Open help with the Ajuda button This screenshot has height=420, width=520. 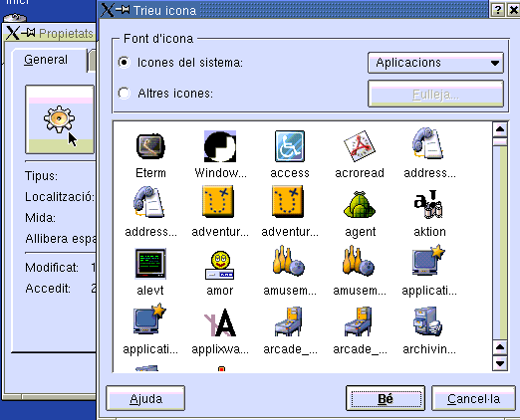[145, 398]
